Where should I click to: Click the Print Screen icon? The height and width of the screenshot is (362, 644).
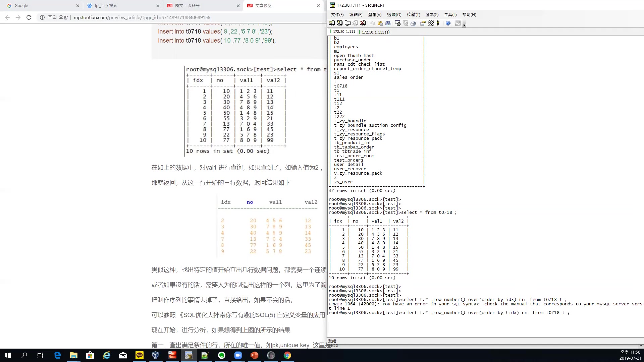pyautogui.click(x=398, y=23)
